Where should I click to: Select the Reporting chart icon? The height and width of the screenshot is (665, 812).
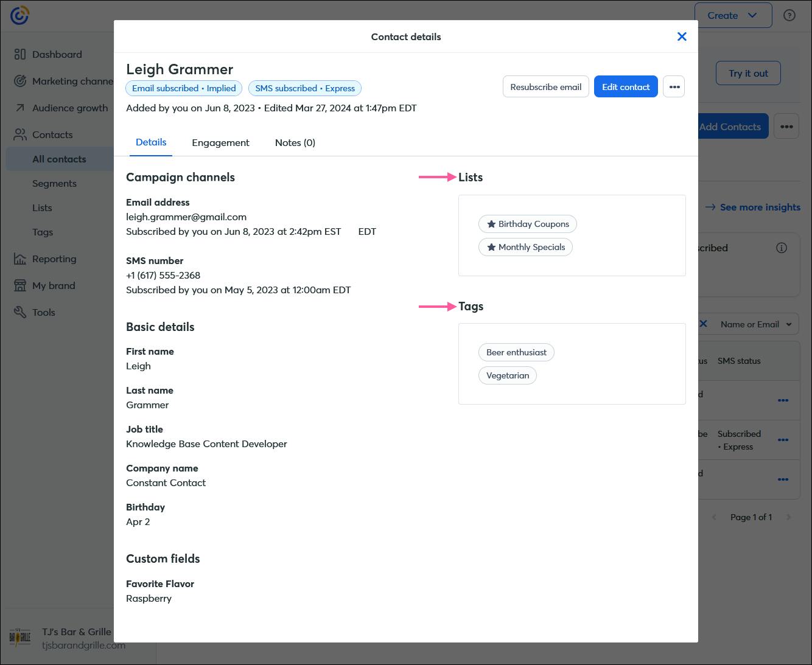(x=20, y=259)
